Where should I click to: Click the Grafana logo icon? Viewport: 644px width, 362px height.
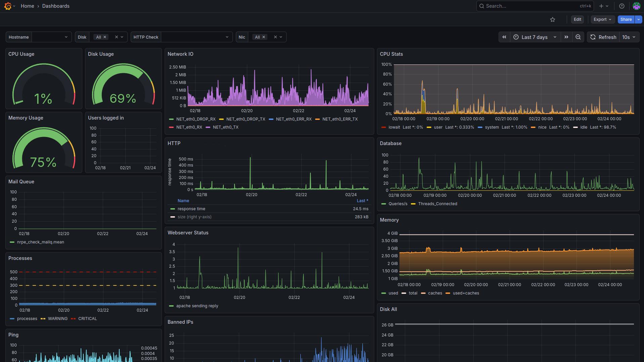tap(8, 6)
